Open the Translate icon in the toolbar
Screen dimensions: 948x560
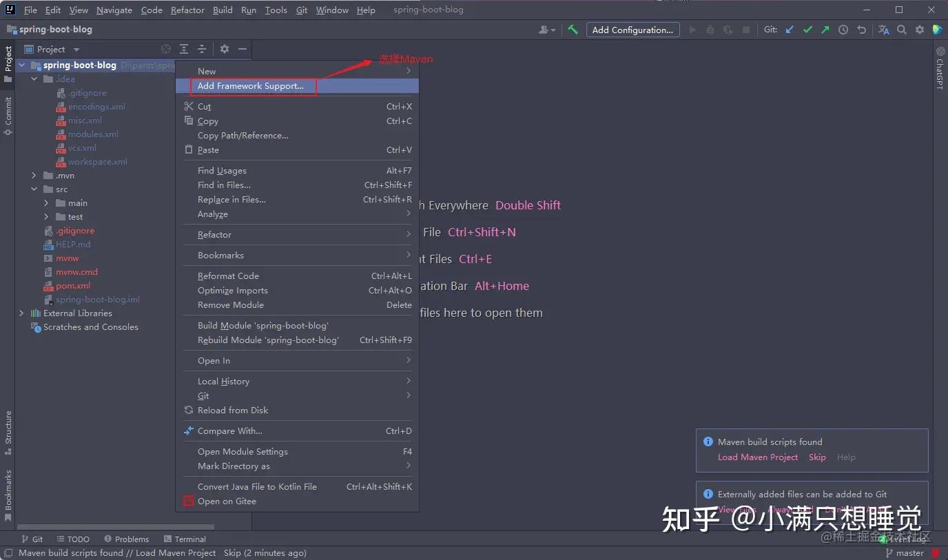click(883, 30)
